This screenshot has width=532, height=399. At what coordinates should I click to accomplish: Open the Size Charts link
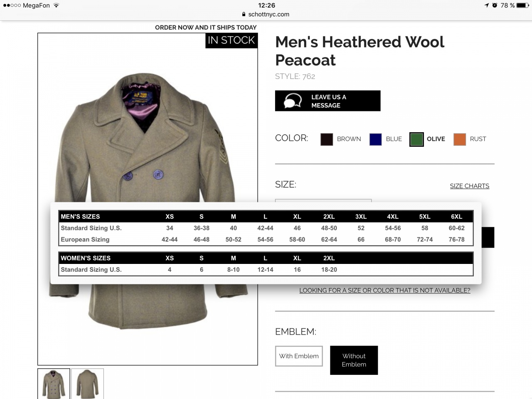(x=470, y=186)
